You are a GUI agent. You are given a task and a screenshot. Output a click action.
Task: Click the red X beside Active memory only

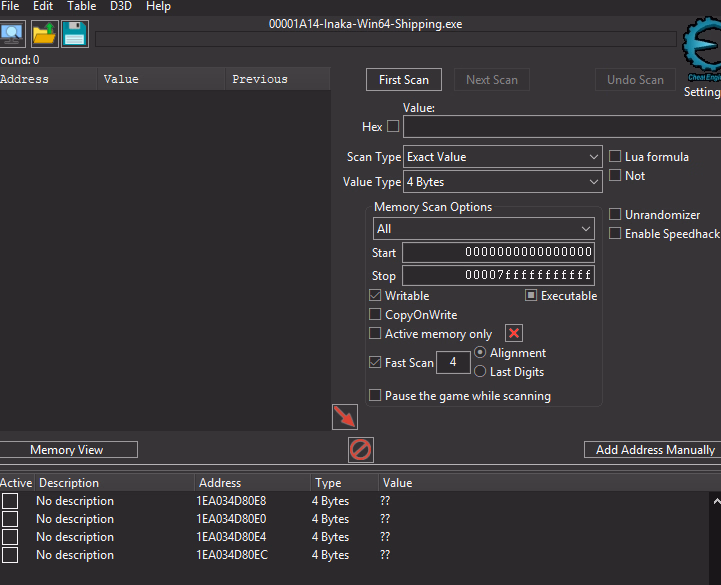tap(513, 334)
